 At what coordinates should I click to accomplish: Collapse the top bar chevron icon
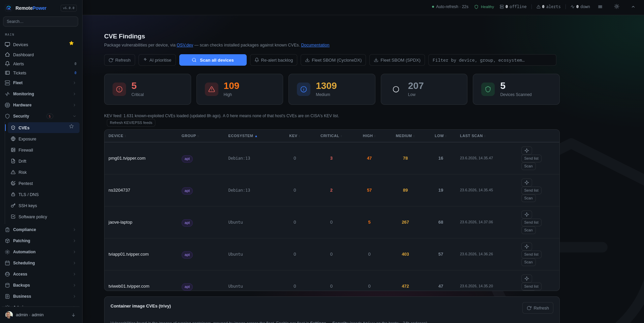[633, 7]
